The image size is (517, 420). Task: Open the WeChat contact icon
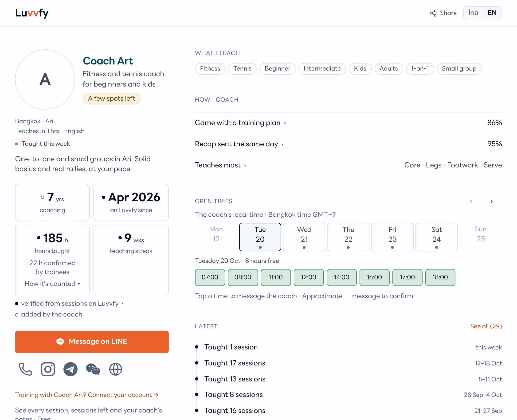[x=93, y=369]
